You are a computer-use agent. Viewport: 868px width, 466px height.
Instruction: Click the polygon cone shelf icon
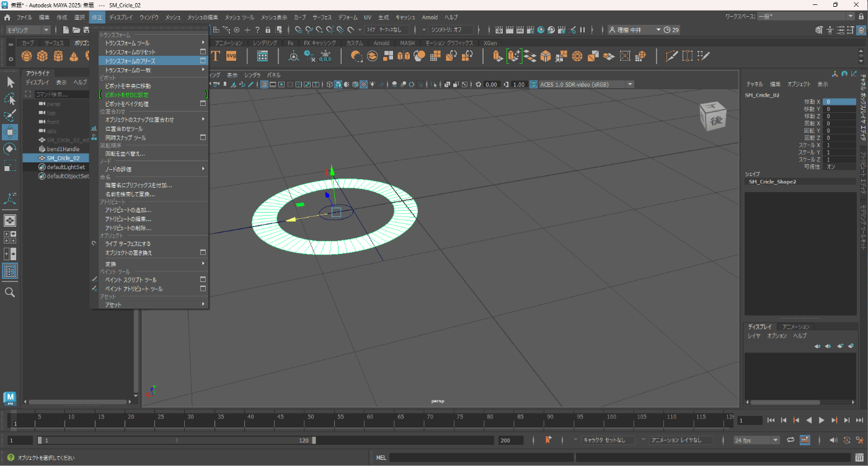coord(73,56)
